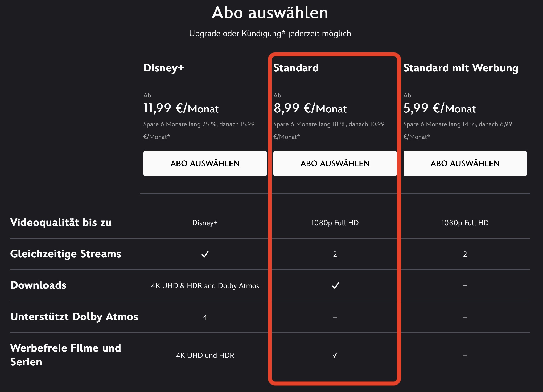Click the dash for Werbefreie Filme under Standard mit Werbung
The image size is (543, 392).
(465, 355)
